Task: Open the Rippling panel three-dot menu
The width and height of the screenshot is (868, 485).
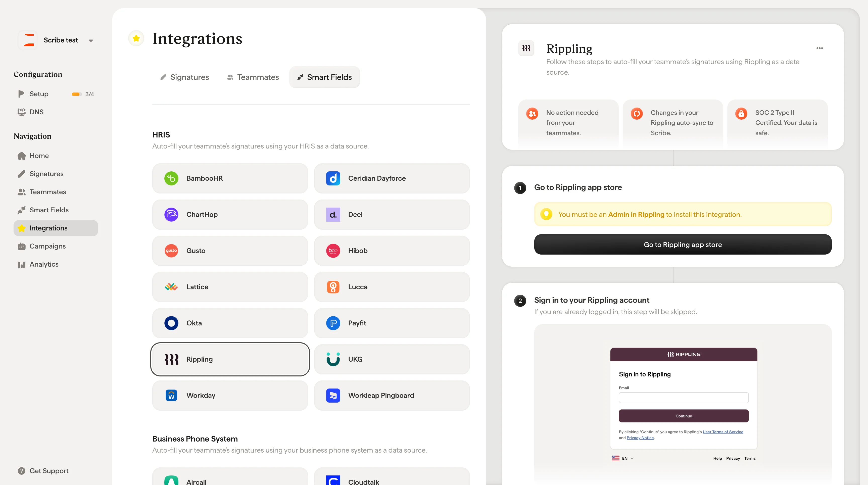Action: tap(819, 48)
